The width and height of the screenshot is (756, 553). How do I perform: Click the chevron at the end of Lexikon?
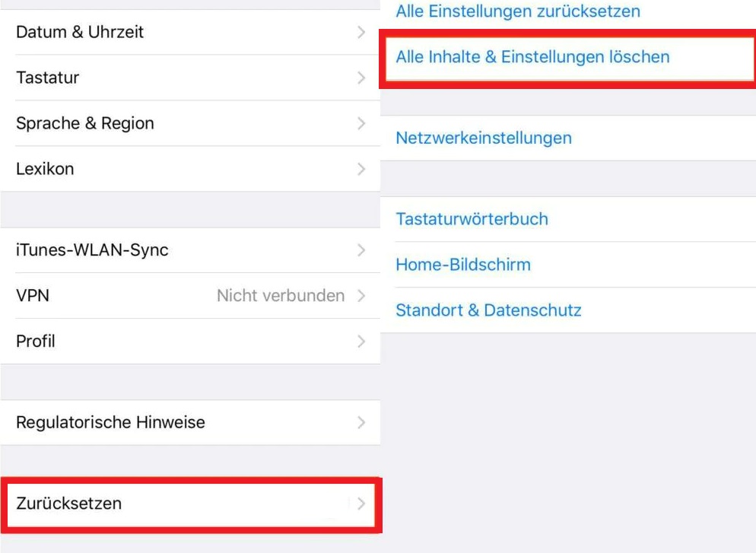point(361,169)
